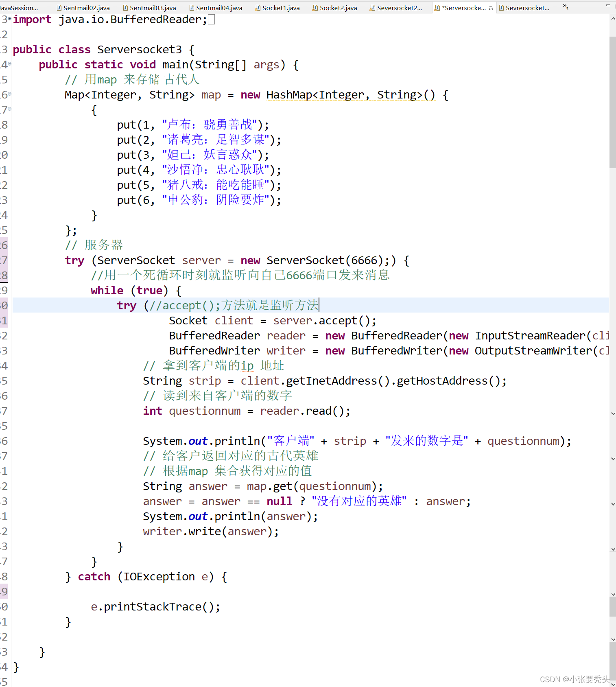Viewport: 616px width, 687px height.
Task: Expand the folded import section
Action: pyautogui.click(x=9, y=19)
